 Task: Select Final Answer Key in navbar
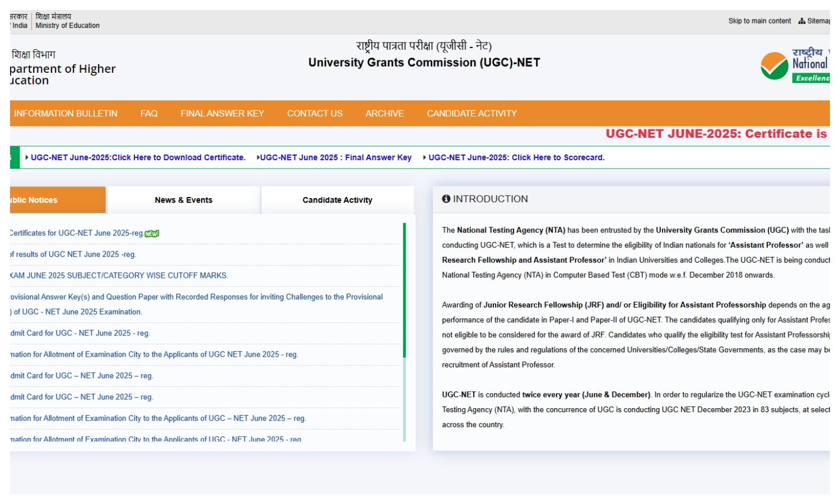[x=222, y=114]
